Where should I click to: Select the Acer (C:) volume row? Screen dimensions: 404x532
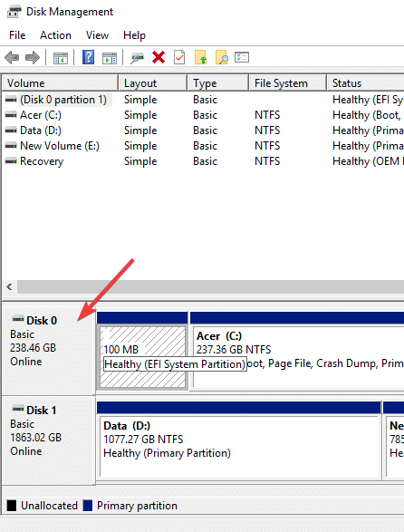tap(203, 115)
